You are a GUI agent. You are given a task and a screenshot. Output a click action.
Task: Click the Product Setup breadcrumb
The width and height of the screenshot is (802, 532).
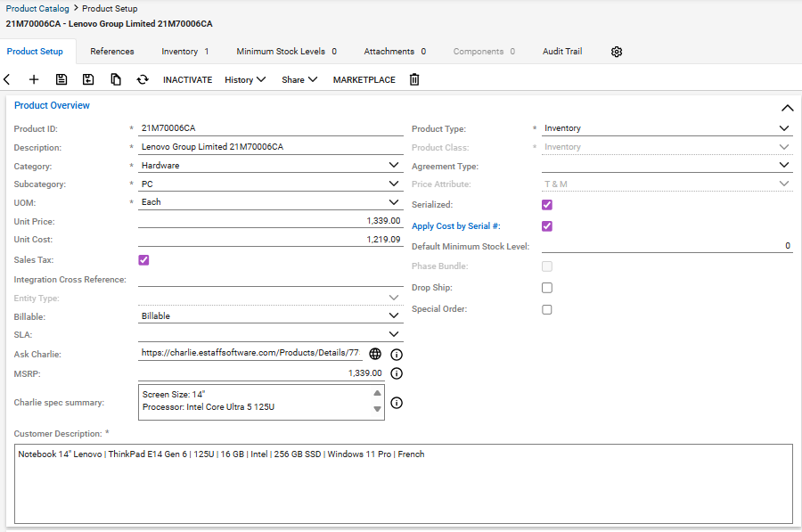[110, 9]
